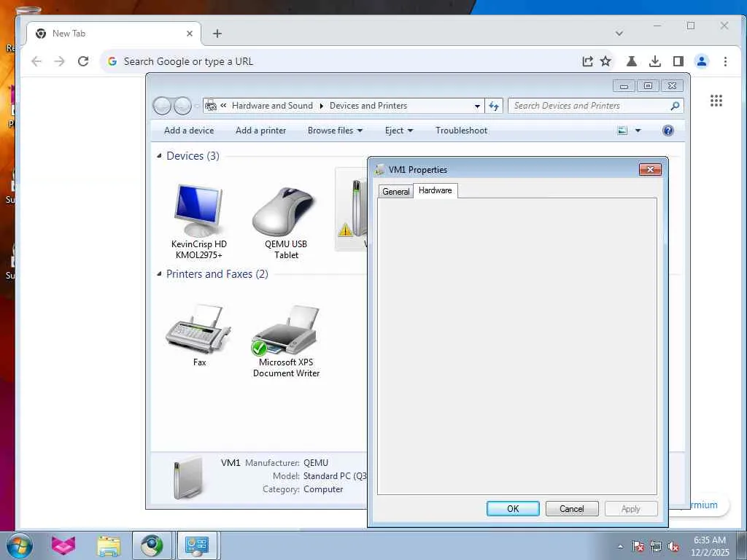Switch to Control Panel taskbar button
The height and width of the screenshot is (560, 747).
point(197,545)
